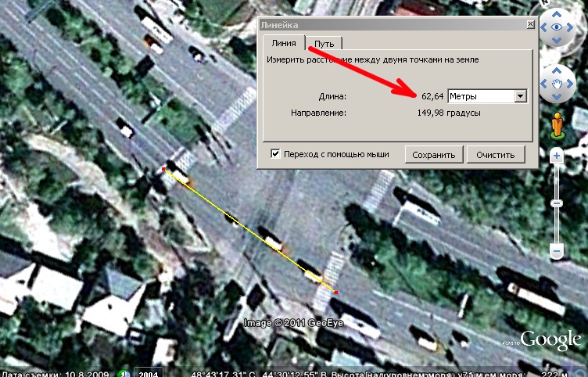Click the look-up arrow on eye joystick
The width and height of the screenshot is (588, 377).
coord(557,15)
